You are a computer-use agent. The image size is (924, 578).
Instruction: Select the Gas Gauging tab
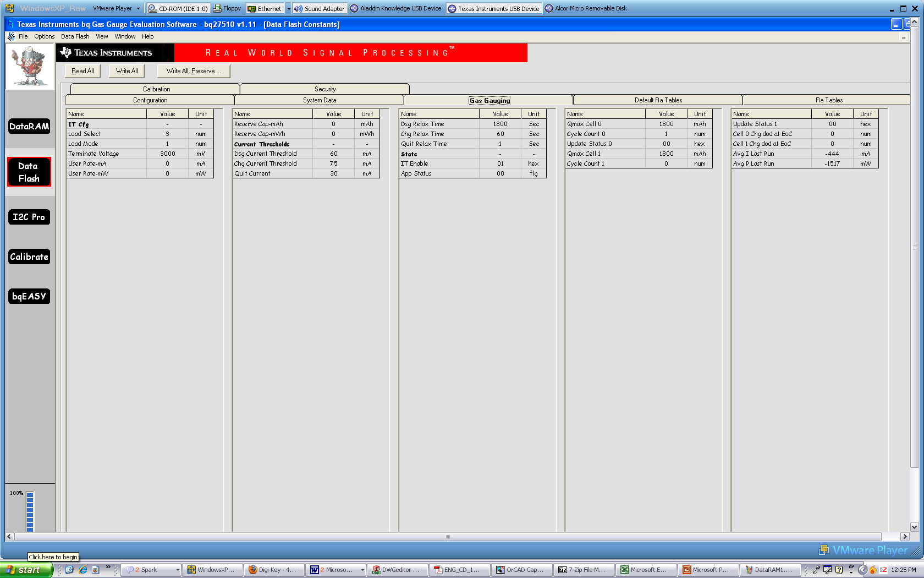(490, 100)
